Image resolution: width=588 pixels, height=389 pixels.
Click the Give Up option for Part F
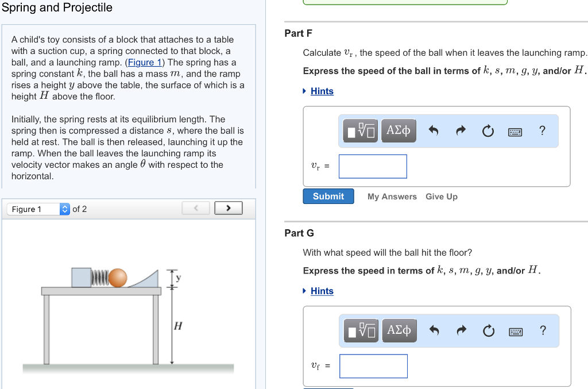coord(441,197)
